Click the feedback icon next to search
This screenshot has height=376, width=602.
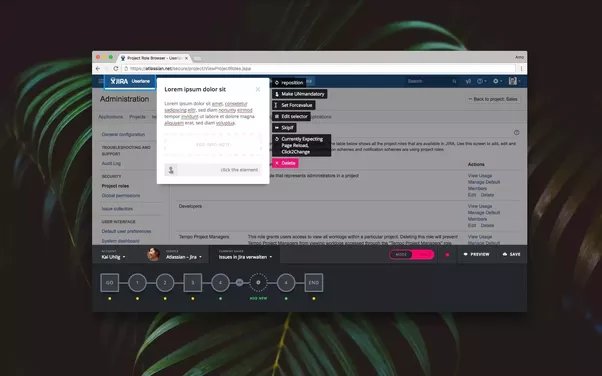(468, 81)
